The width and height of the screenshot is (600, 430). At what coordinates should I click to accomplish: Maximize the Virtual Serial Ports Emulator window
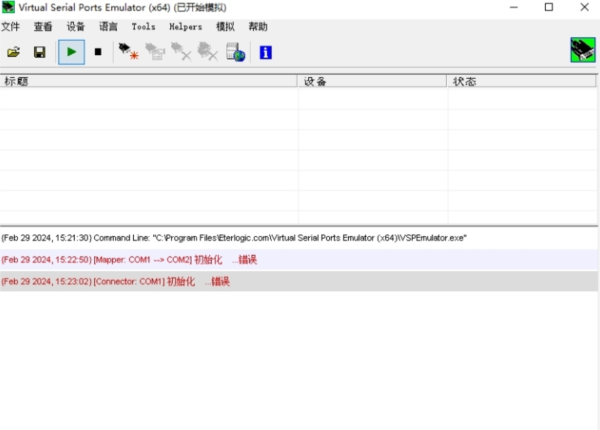[x=549, y=7]
